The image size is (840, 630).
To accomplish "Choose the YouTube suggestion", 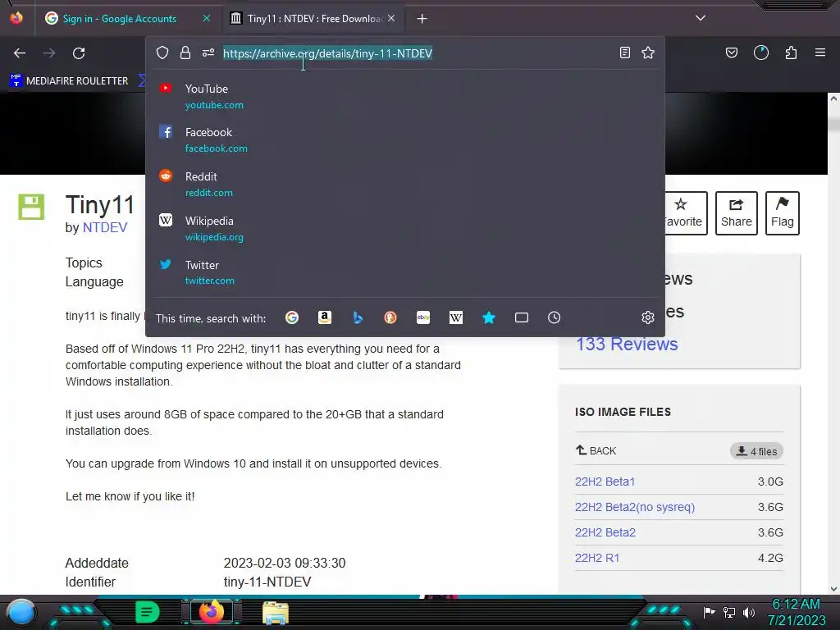I will click(x=405, y=97).
